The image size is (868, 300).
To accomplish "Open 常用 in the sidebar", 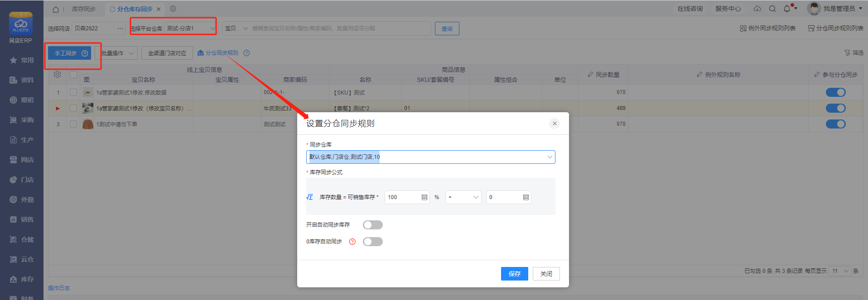I will click(x=22, y=60).
